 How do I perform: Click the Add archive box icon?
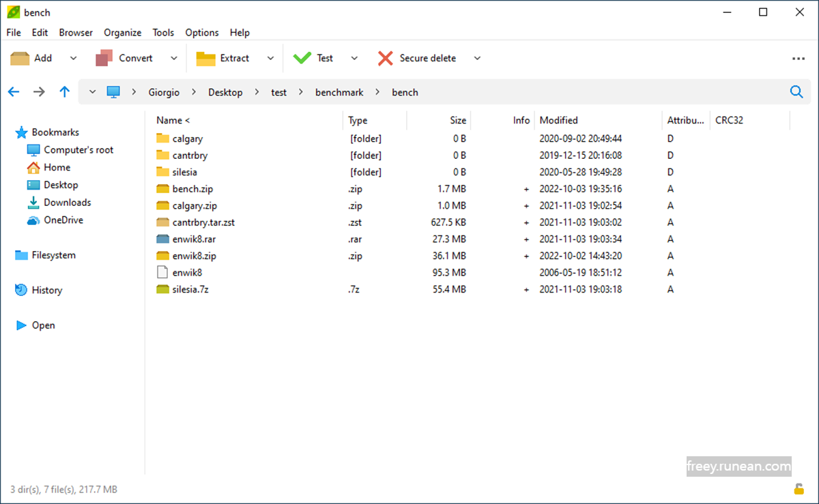pyautogui.click(x=20, y=58)
